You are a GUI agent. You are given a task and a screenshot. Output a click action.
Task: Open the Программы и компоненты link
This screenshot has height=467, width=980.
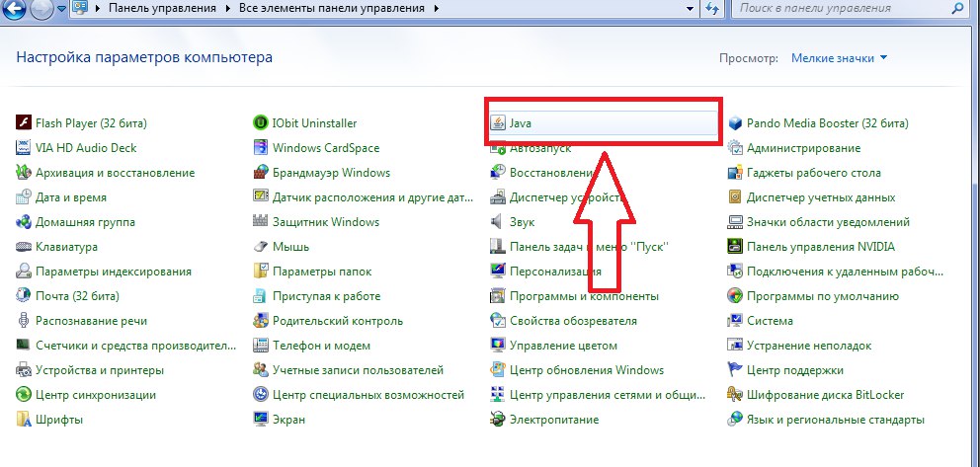[583, 296]
